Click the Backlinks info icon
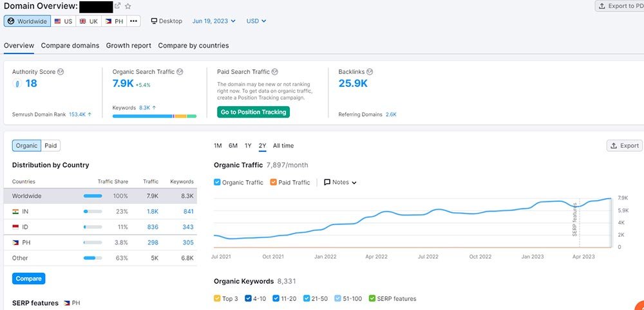The height and width of the screenshot is (310, 644). pos(370,72)
